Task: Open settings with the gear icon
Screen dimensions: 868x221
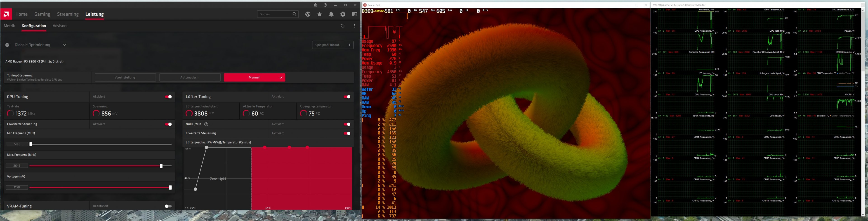Action: coord(343,14)
